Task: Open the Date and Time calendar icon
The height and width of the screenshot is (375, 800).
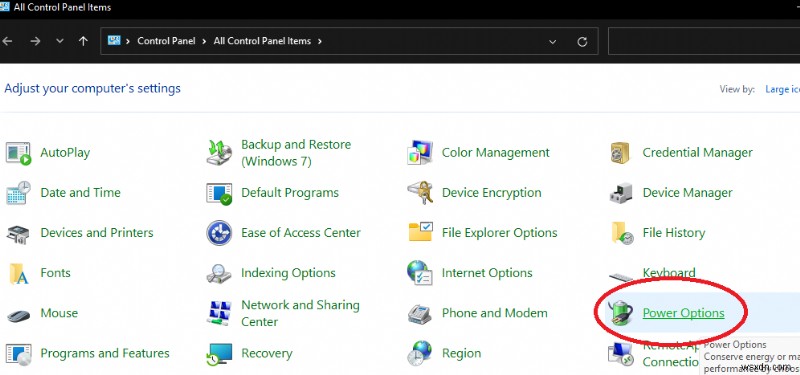Action: 18,193
